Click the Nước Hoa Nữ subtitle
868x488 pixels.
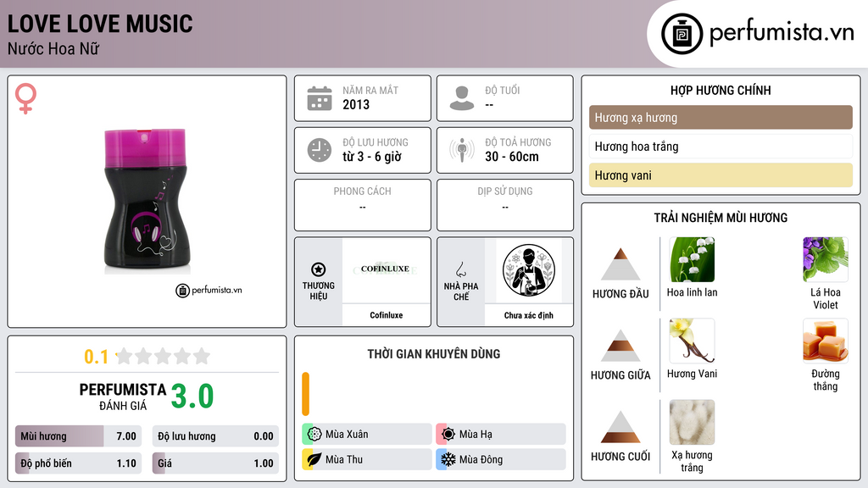click(53, 48)
